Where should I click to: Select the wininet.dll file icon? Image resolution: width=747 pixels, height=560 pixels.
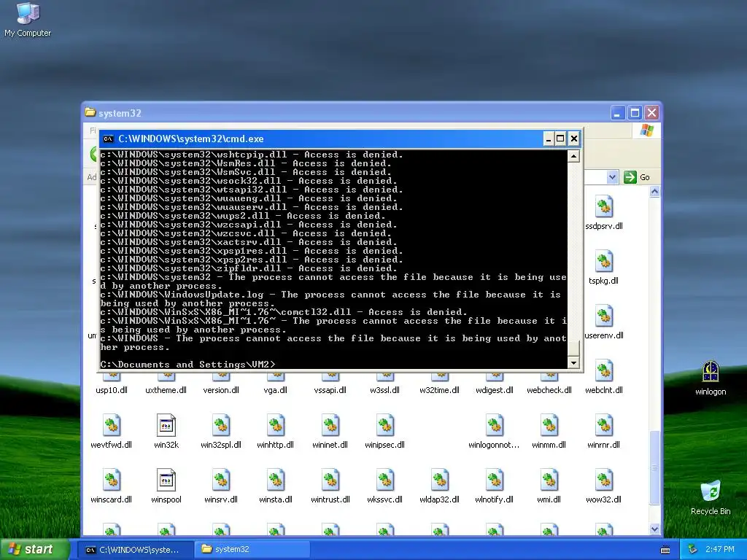click(330, 425)
